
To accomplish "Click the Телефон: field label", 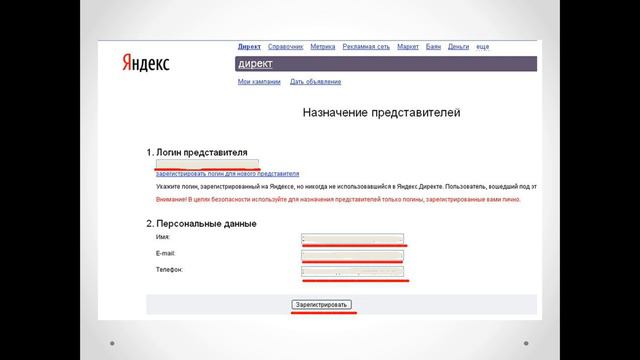I will pos(169,270).
